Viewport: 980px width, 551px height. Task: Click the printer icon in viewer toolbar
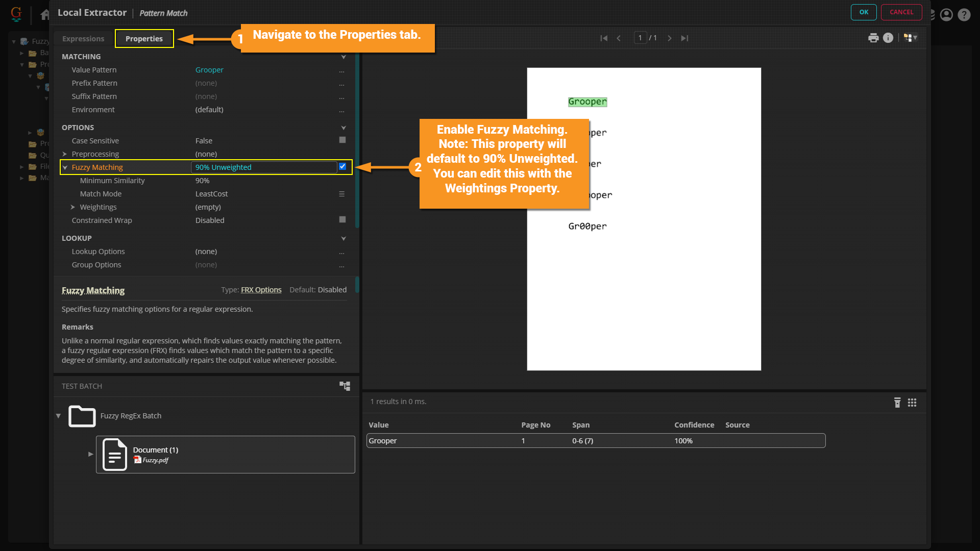pyautogui.click(x=873, y=38)
